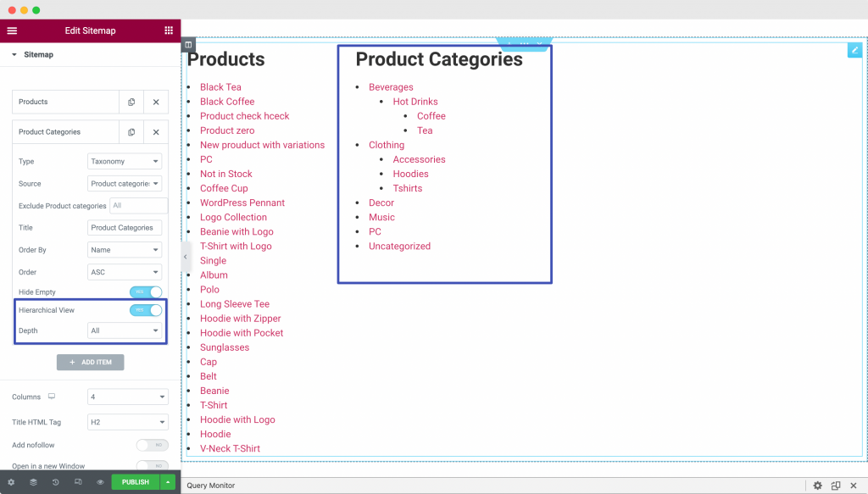
Task: Click the Add Item button
Action: (90, 363)
